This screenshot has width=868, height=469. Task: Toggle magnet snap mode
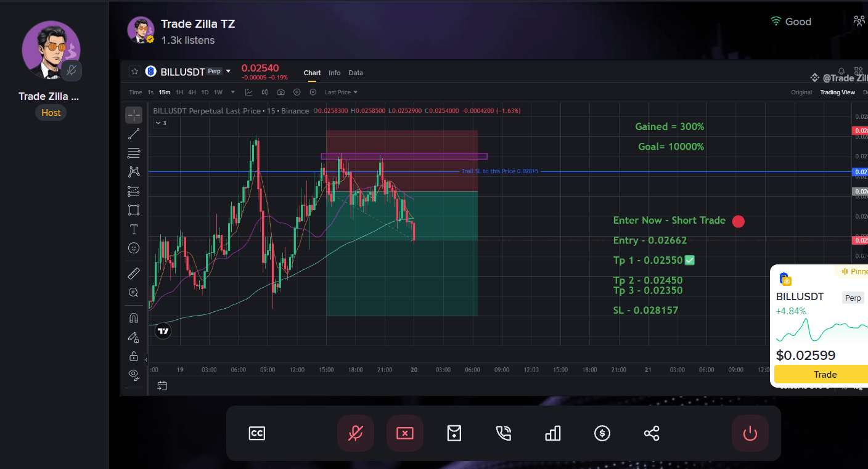coord(134,318)
